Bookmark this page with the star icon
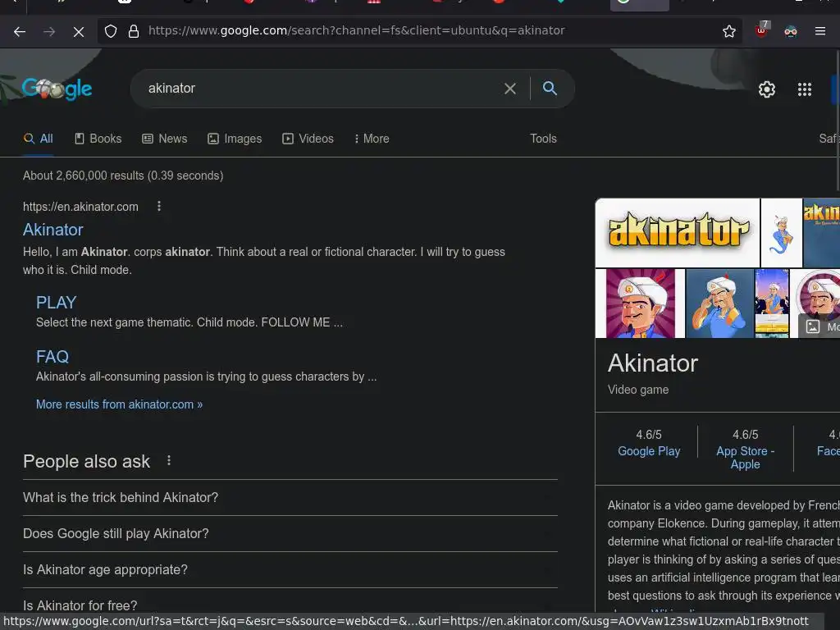This screenshot has height=630, width=840. tap(728, 31)
